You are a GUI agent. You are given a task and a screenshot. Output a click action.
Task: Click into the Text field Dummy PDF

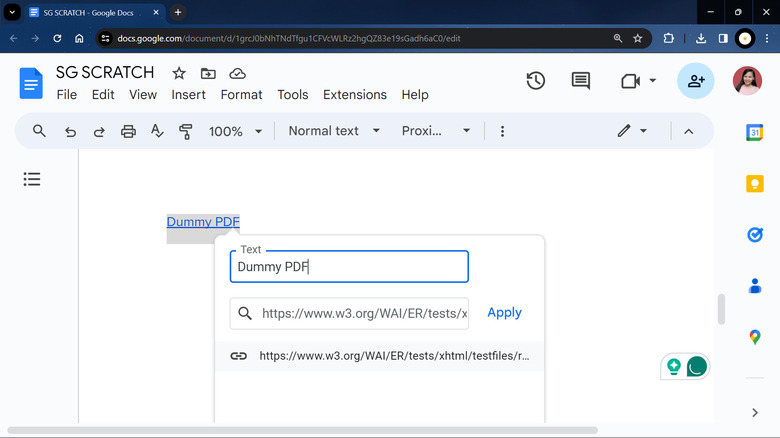(349, 267)
